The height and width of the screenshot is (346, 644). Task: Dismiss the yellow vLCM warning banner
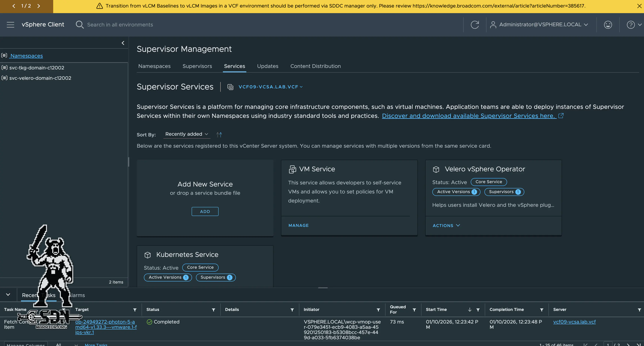click(x=639, y=6)
